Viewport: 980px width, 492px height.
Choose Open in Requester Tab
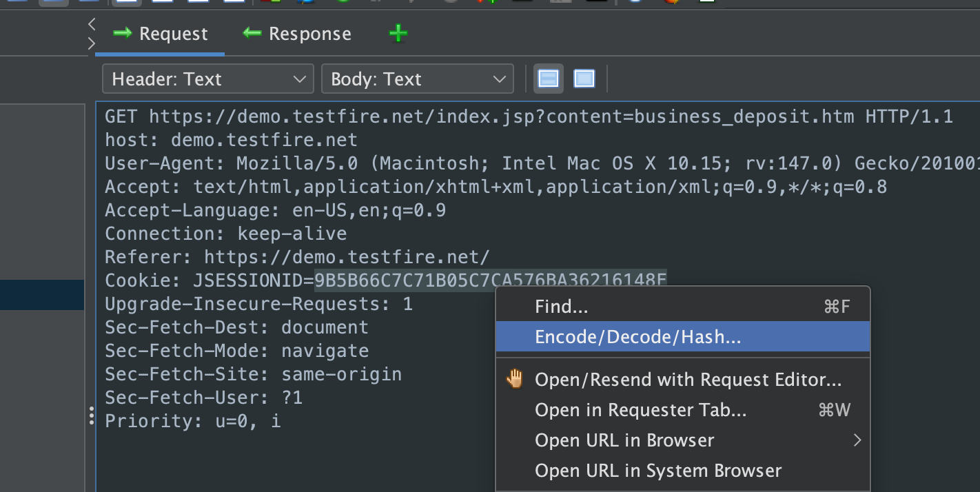pyautogui.click(x=640, y=409)
